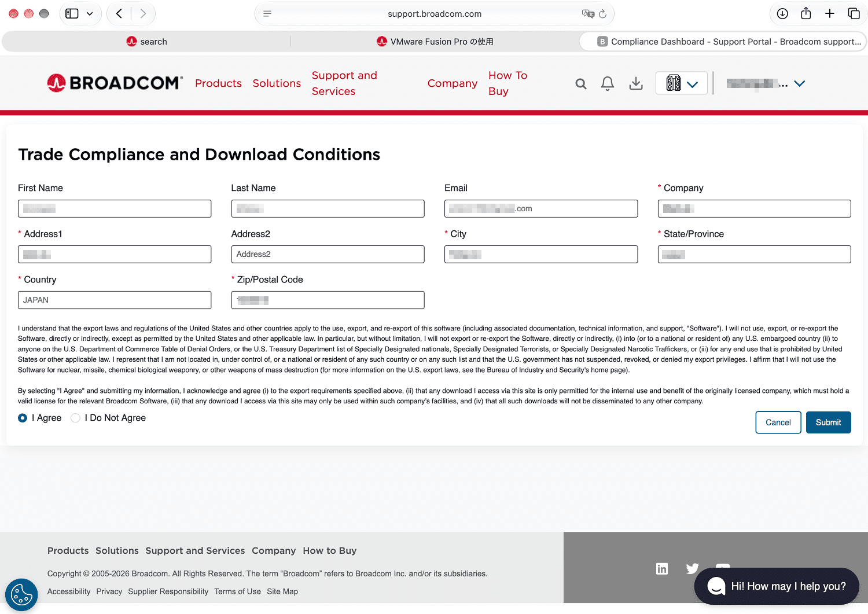Click the translate icon in address bar
Screen dimensions: 868x614
(588, 14)
